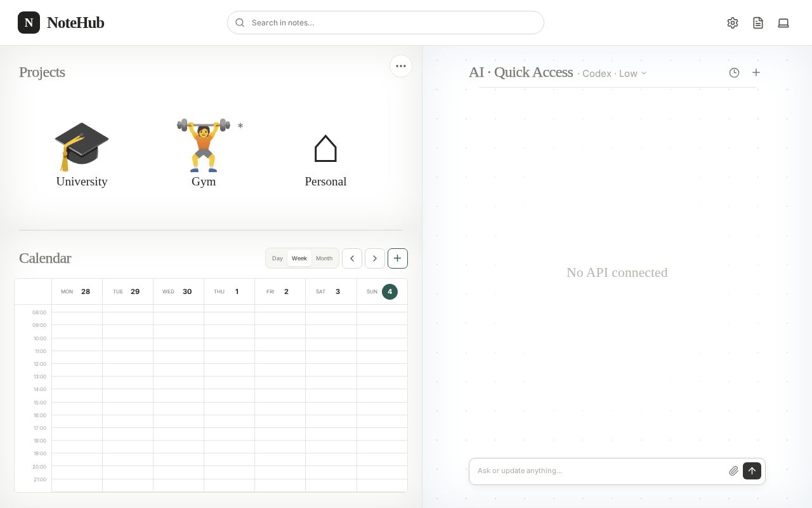Open the Personal house project
Screen dimensions: 812x508
click(x=325, y=149)
